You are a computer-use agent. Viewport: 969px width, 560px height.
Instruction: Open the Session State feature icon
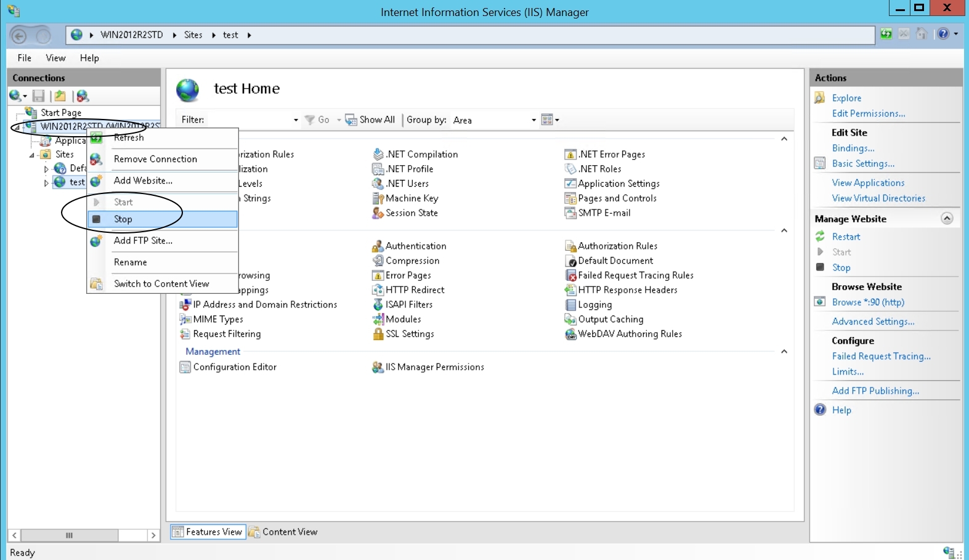pos(378,213)
